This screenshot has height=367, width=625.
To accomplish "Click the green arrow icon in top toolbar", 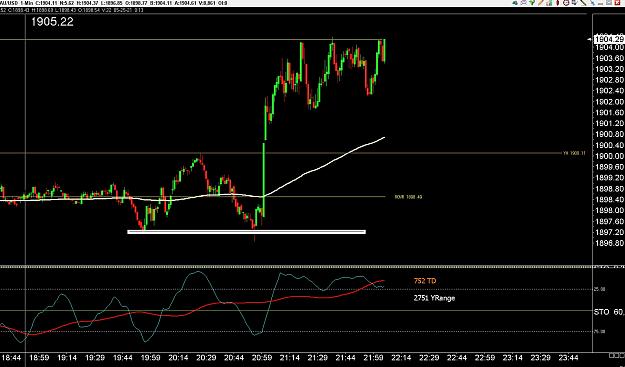I will click(x=532, y=3).
